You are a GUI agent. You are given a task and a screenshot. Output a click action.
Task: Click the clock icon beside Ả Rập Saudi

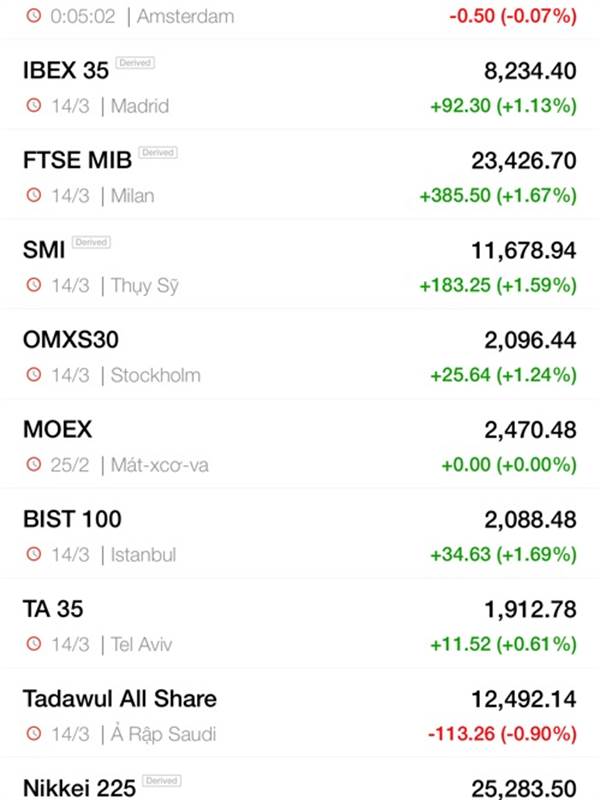(34, 735)
